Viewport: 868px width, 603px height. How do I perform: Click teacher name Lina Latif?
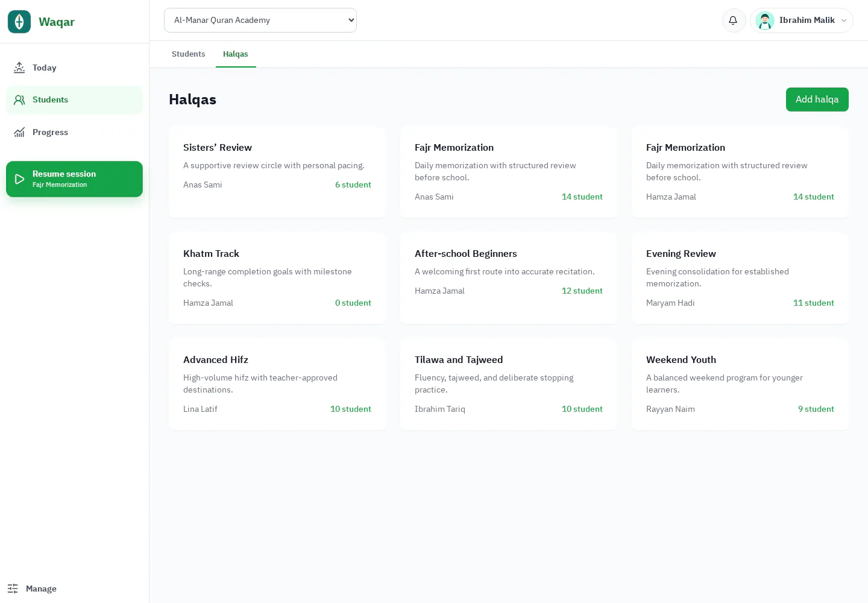(x=200, y=409)
